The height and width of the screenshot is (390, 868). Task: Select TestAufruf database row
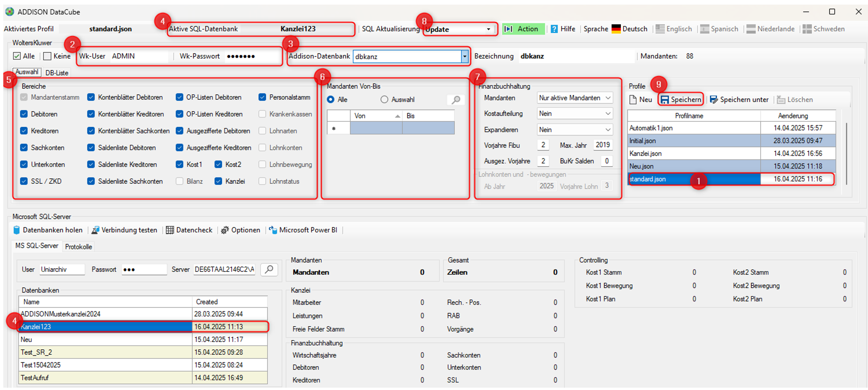click(143, 378)
